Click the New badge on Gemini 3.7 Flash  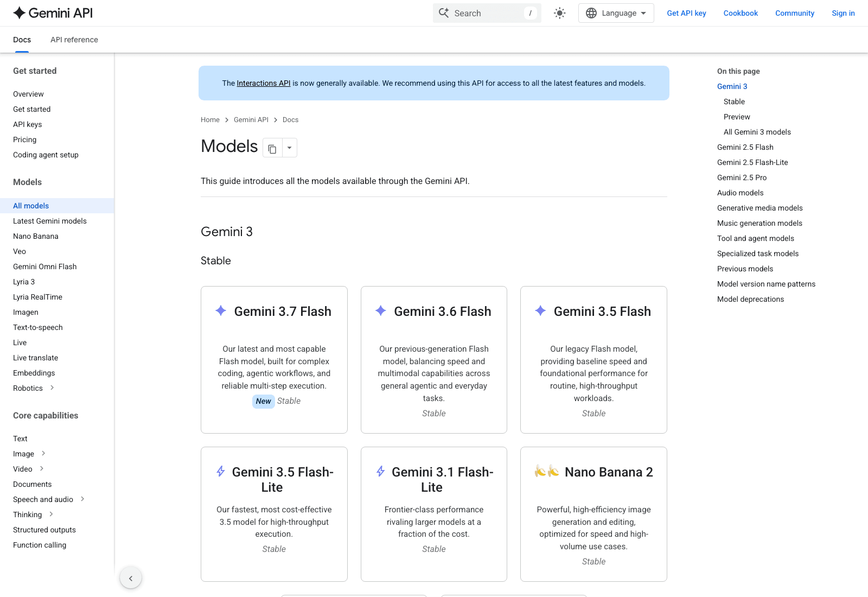(264, 401)
